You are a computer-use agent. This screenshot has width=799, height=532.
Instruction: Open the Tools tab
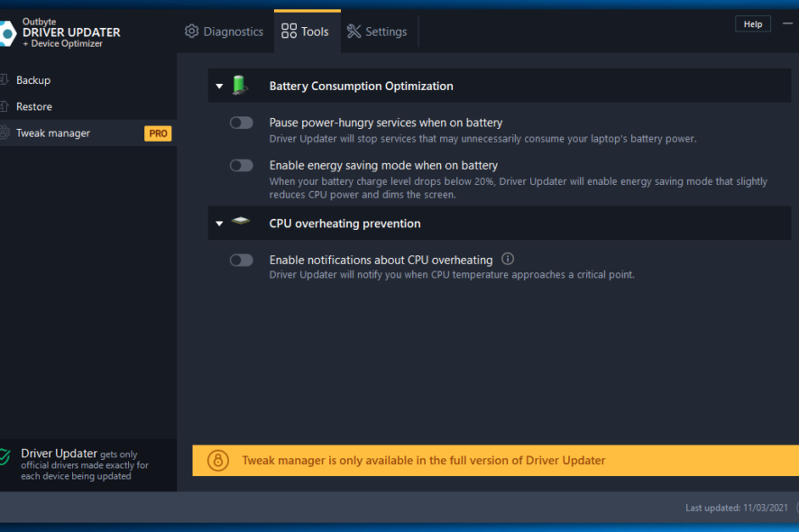coord(306,32)
